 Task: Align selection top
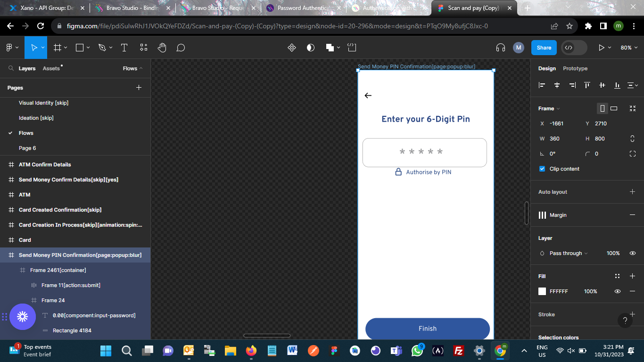[587, 85]
